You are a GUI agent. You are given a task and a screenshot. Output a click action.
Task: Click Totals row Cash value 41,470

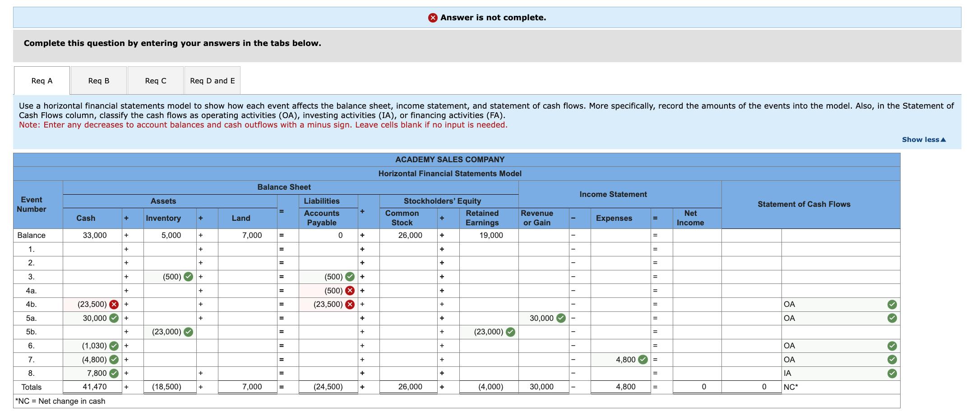coord(95,387)
